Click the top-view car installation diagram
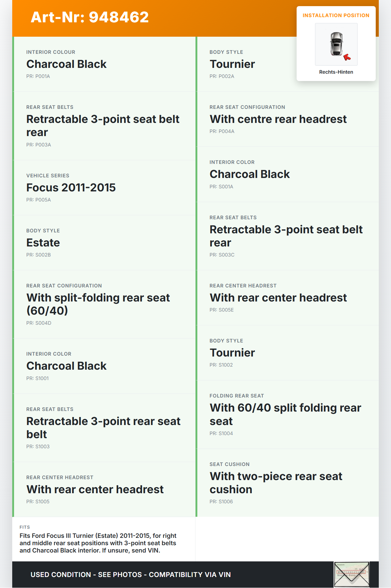 tap(336, 44)
